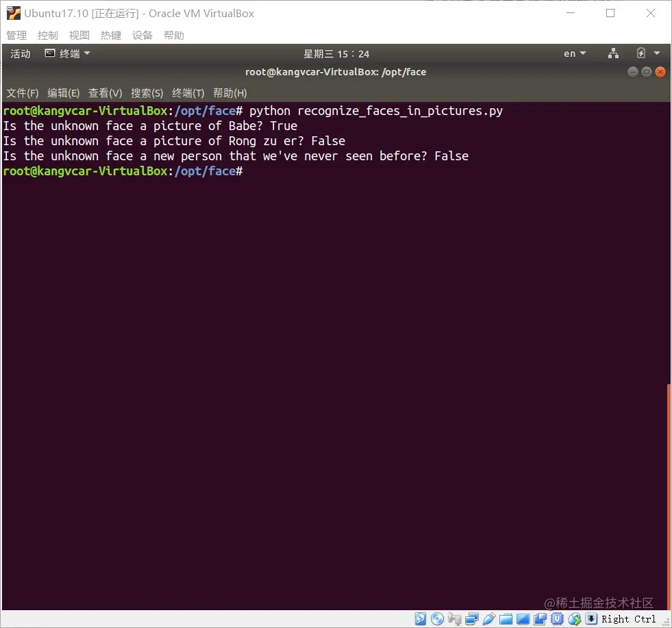
Task: Click the VirtualBox window title icon
Action: (x=13, y=13)
